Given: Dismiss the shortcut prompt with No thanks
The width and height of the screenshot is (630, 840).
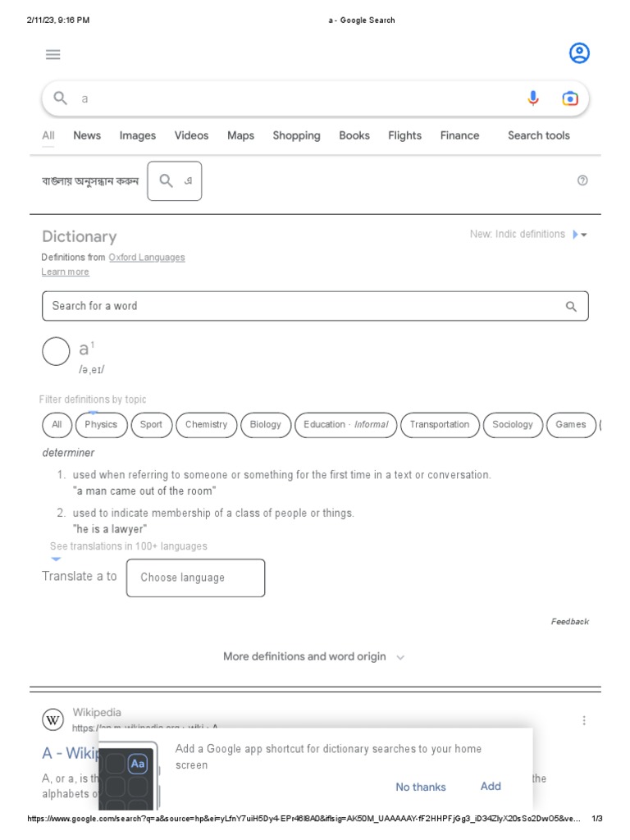Looking at the screenshot, I should click(421, 787).
